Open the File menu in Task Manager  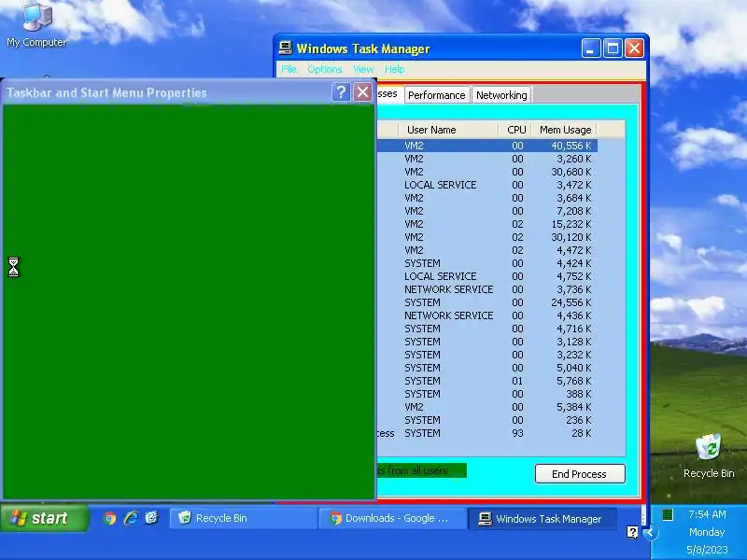(x=289, y=69)
